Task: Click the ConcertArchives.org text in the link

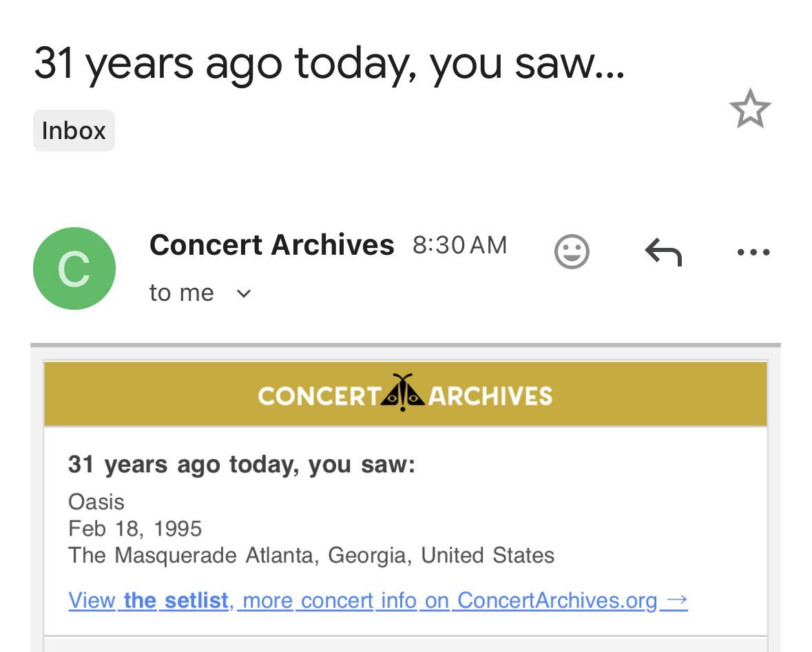Action: tap(556, 600)
